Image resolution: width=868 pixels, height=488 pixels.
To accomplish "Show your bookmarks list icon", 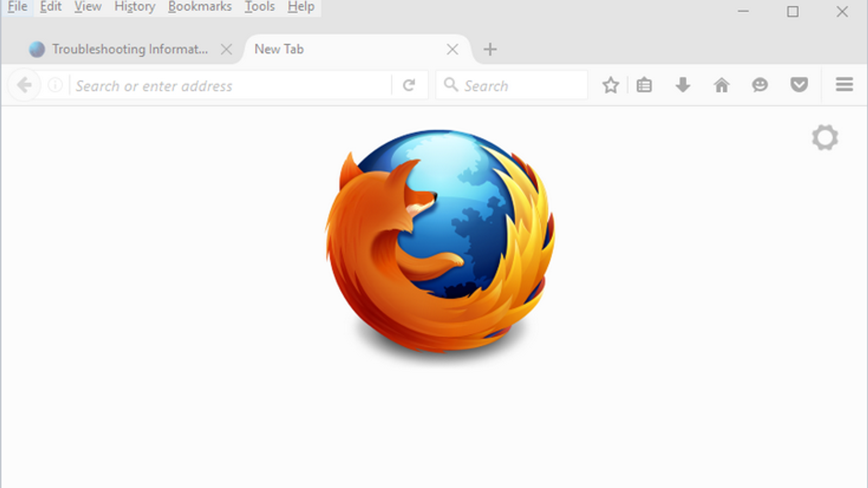I will (644, 85).
